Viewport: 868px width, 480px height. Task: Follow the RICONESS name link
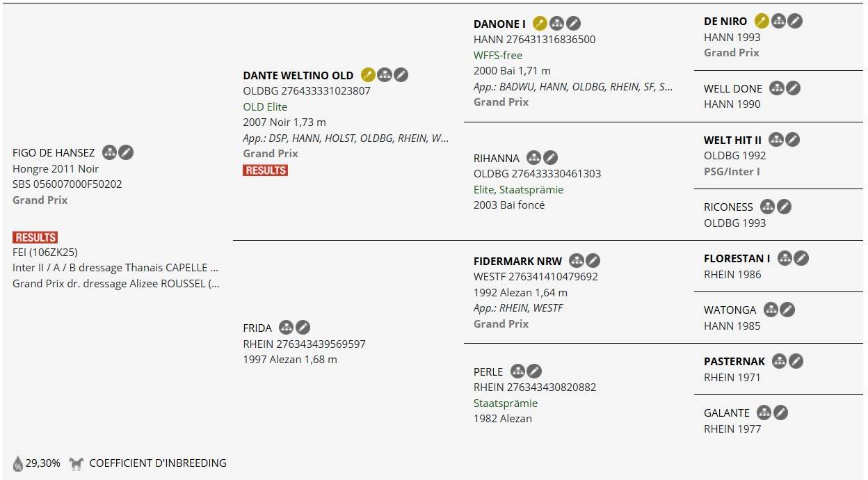pyautogui.click(x=728, y=207)
